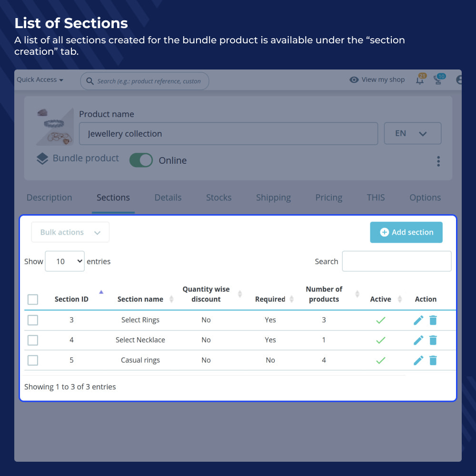Check the Casual rings row checkbox
This screenshot has height=476, width=476.
33,360
